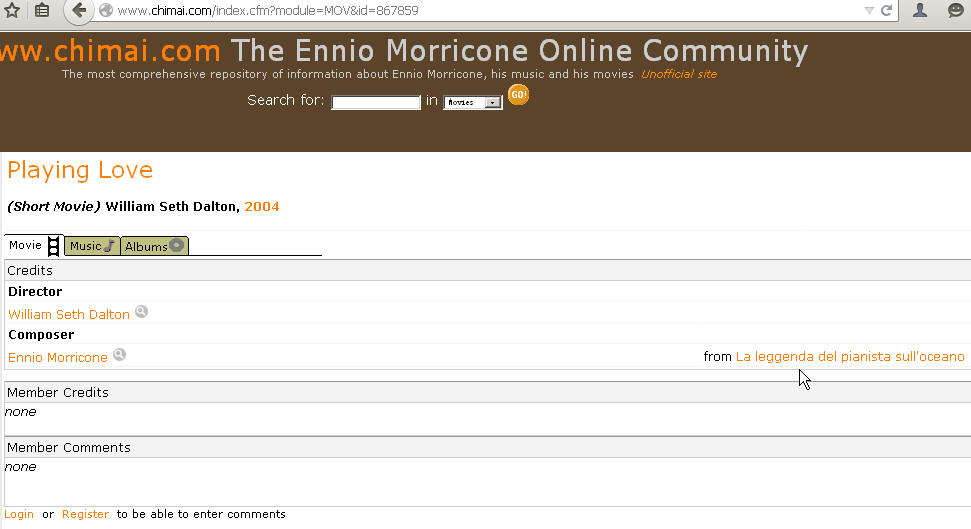Click the music note icon on Music tab
Image resolution: width=971 pixels, height=529 pixels.
(x=110, y=245)
